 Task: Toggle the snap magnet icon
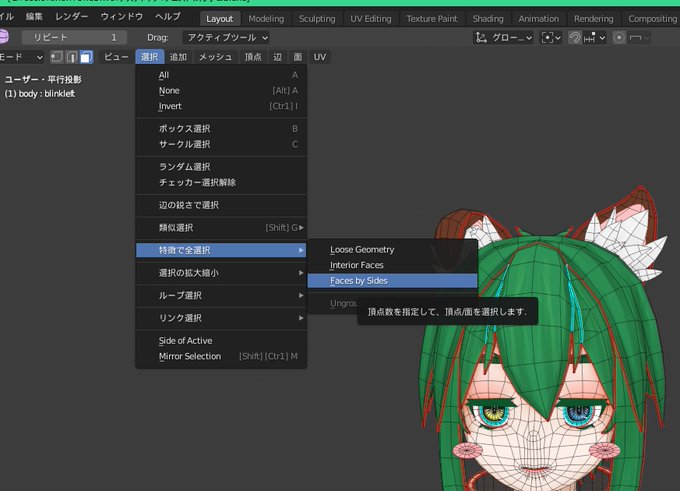(x=575, y=38)
